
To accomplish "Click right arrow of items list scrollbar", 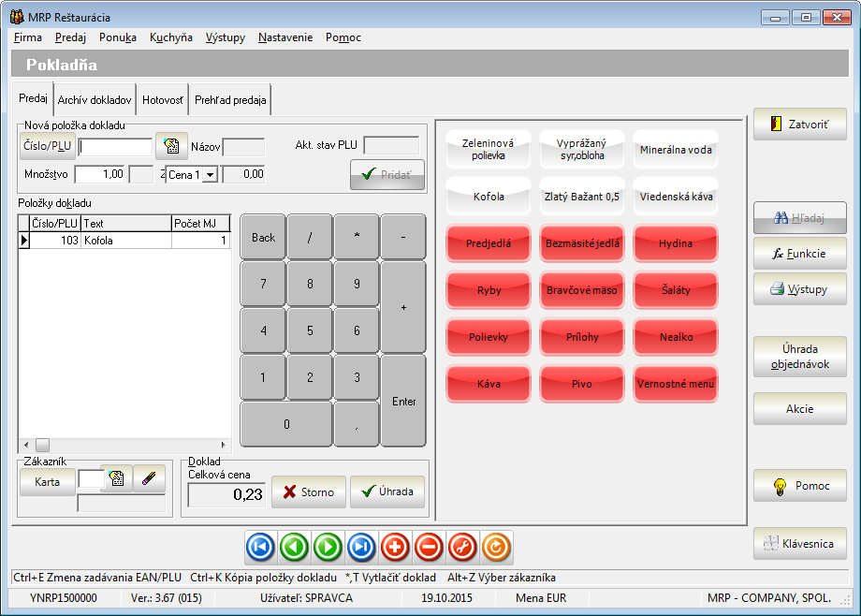I will click(224, 445).
